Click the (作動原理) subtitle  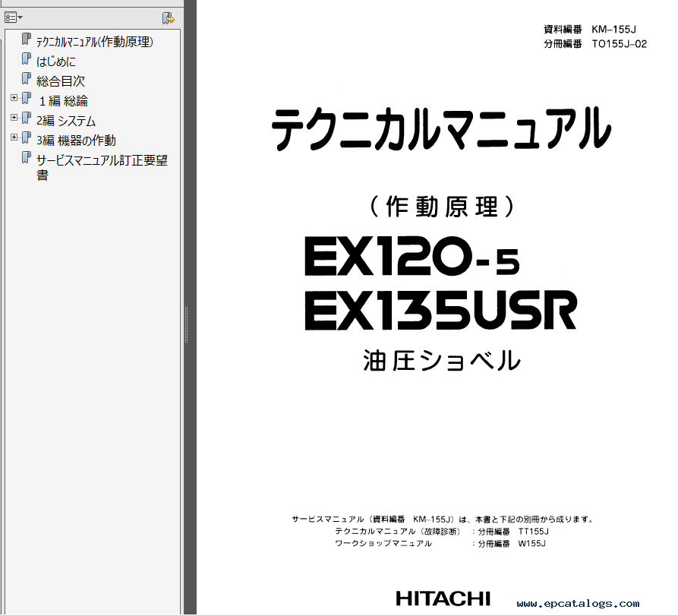coord(443,207)
